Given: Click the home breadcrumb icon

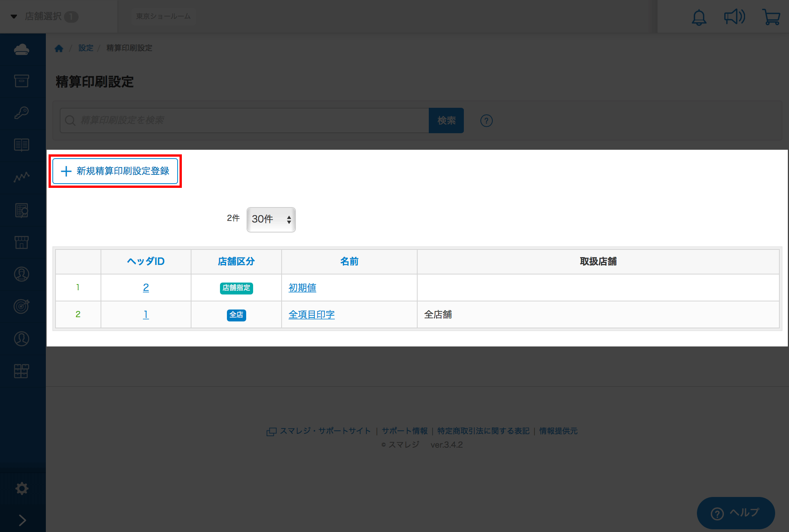Looking at the screenshot, I should tap(59, 48).
